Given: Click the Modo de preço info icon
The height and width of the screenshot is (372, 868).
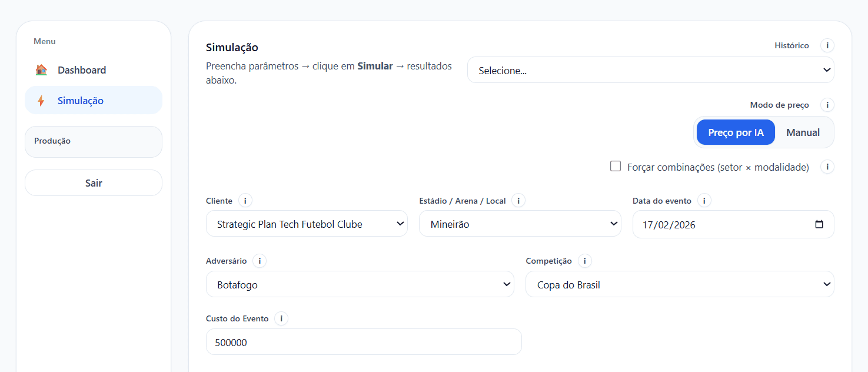Looking at the screenshot, I should 827,105.
